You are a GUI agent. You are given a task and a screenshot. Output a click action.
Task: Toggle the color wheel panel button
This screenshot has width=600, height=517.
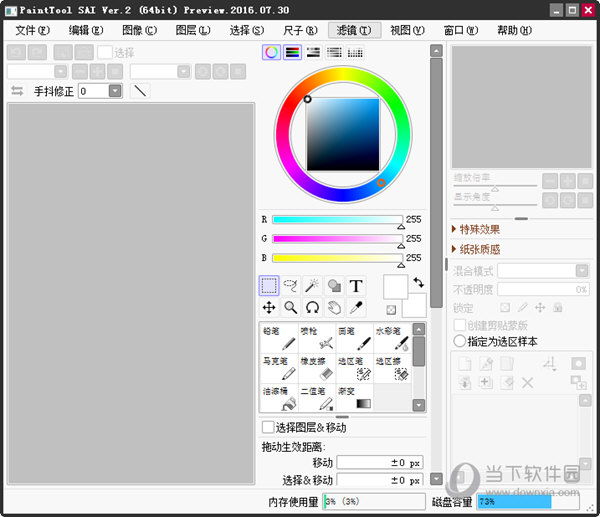coord(271,52)
